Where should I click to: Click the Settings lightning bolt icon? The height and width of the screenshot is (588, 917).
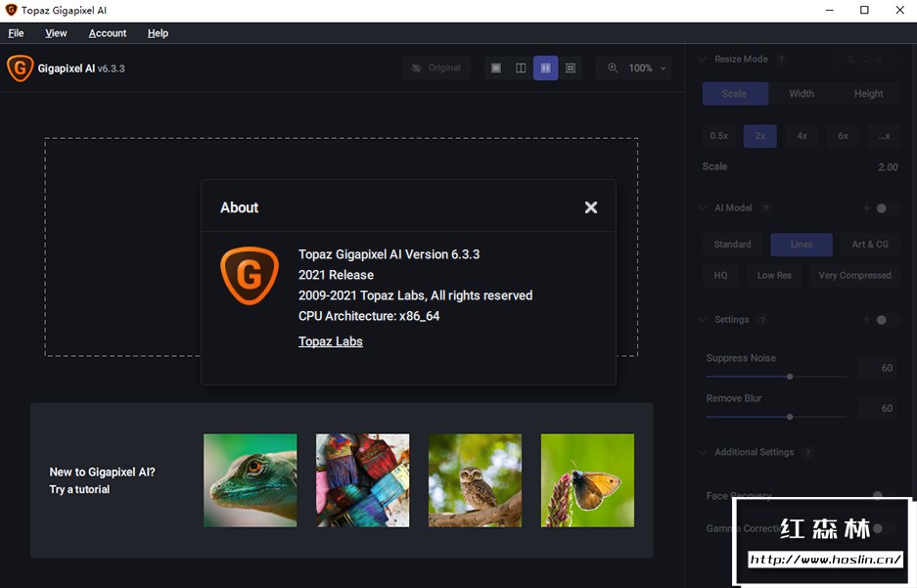(x=866, y=320)
